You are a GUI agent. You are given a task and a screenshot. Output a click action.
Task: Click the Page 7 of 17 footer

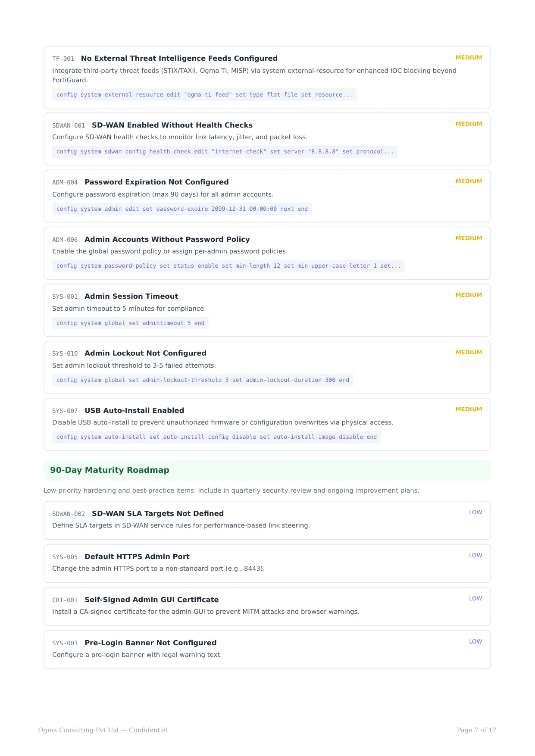[476, 730]
